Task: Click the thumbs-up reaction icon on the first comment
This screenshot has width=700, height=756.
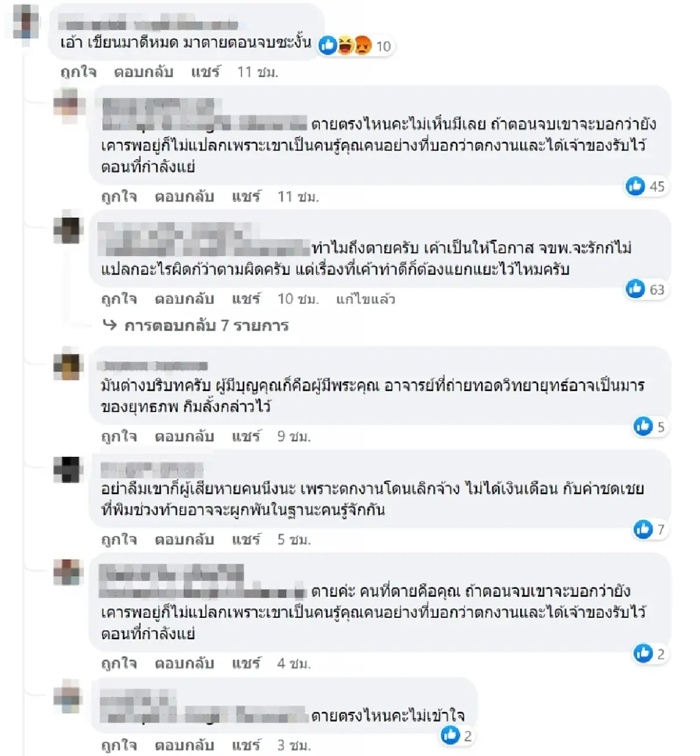Action: [x=328, y=45]
